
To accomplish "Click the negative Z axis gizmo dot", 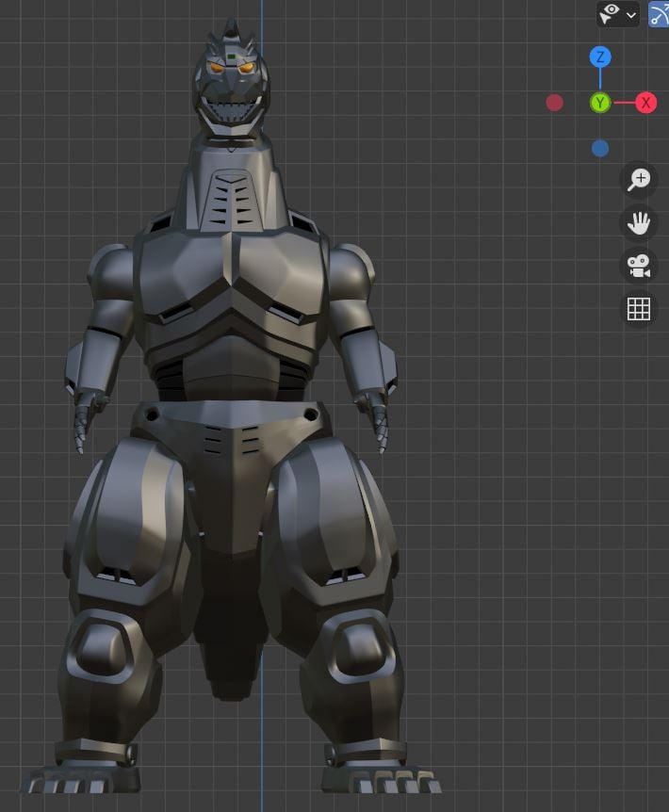I will pos(600,149).
